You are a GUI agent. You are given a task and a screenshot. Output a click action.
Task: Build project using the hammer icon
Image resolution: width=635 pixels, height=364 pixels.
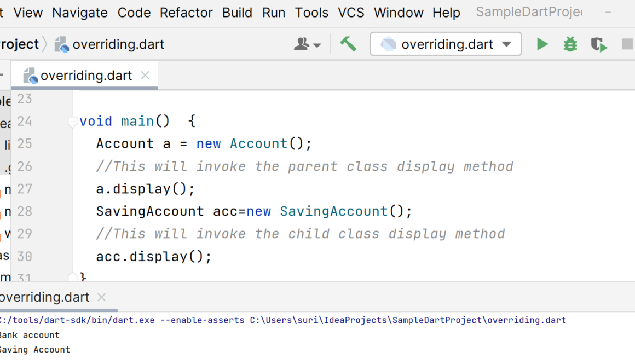pyautogui.click(x=348, y=44)
